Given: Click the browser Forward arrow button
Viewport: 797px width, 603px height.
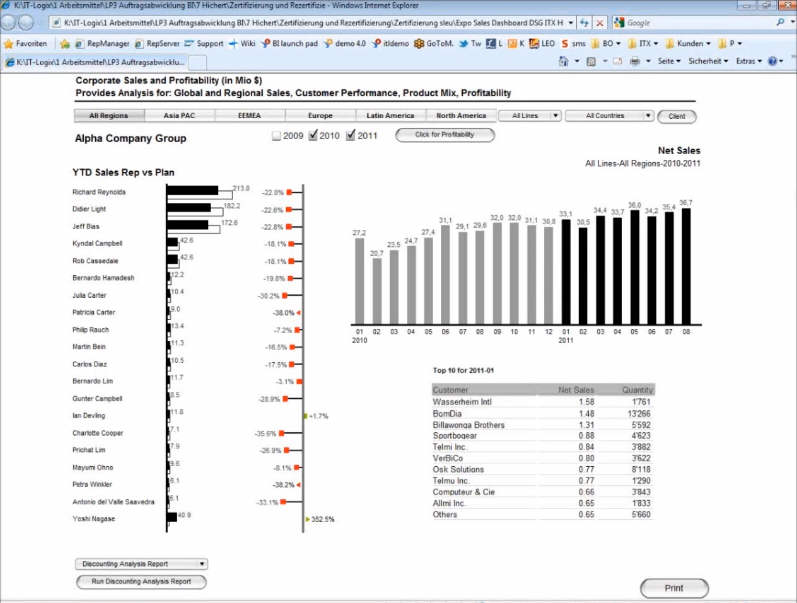Looking at the screenshot, I should [x=26, y=22].
